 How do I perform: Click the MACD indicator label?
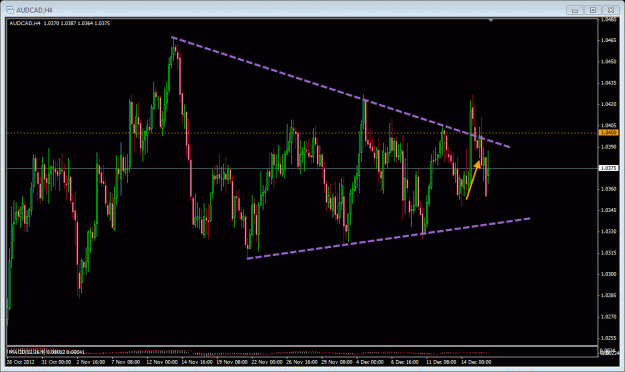(x=47, y=352)
